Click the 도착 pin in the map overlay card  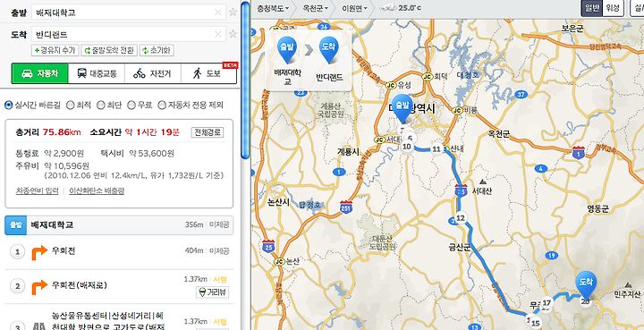click(x=329, y=50)
